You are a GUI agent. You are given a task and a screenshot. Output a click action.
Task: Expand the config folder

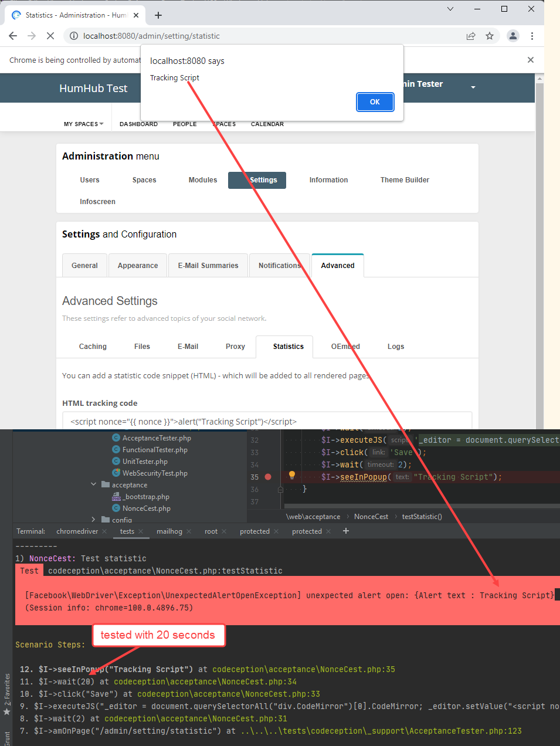93,520
